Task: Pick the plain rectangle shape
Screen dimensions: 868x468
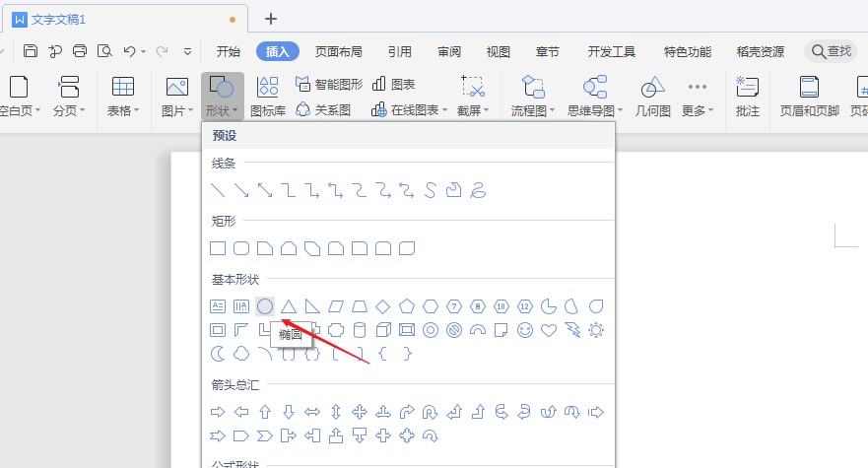Action: click(218, 247)
